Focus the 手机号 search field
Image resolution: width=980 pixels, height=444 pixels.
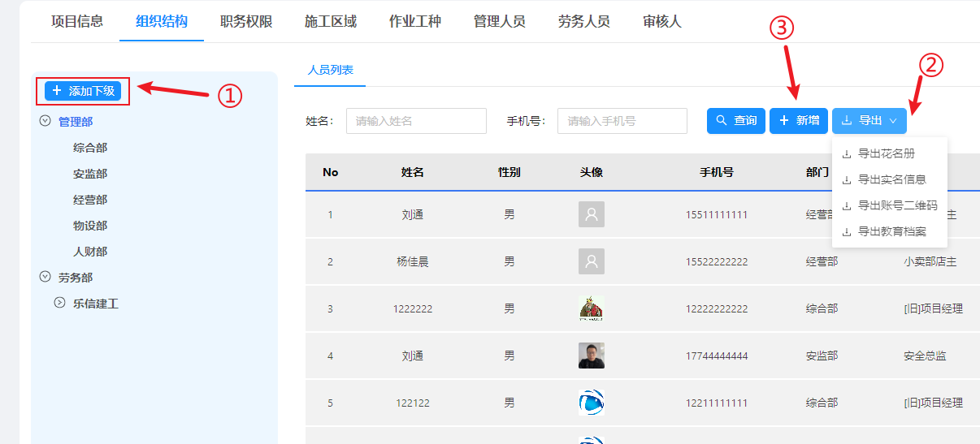(x=622, y=121)
